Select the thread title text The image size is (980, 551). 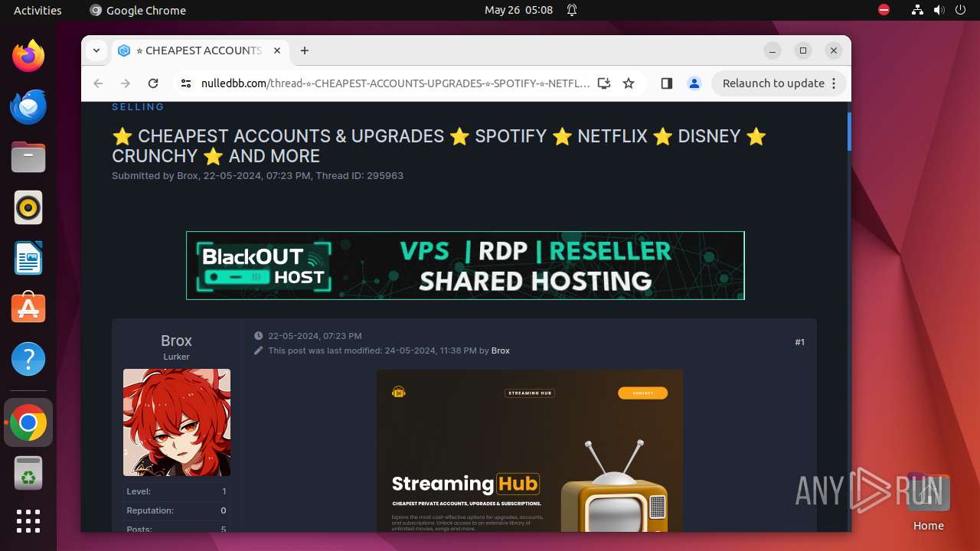point(439,146)
